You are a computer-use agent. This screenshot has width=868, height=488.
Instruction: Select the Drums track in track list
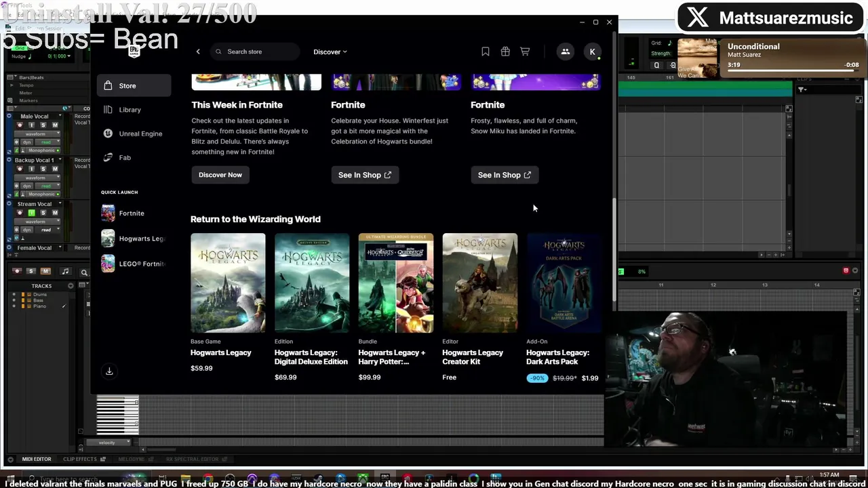pyautogui.click(x=40, y=294)
